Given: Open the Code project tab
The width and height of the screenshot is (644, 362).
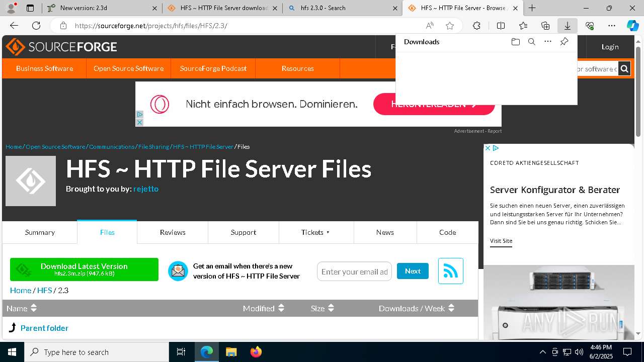Looking at the screenshot, I should point(447,232).
